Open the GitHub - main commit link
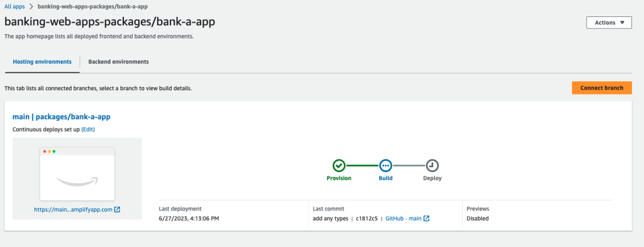The height and width of the screenshot is (247, 644). (x=403, y=219)
